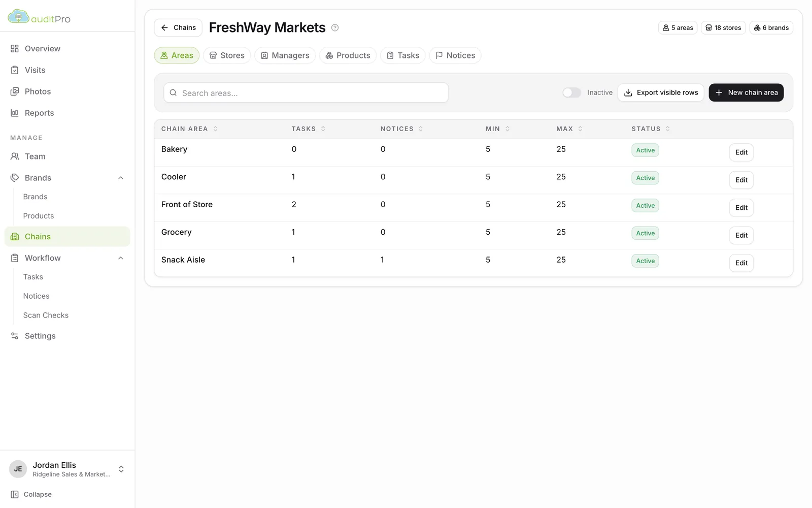
Task: Click the New chain area button
Action: click(746, 92)
